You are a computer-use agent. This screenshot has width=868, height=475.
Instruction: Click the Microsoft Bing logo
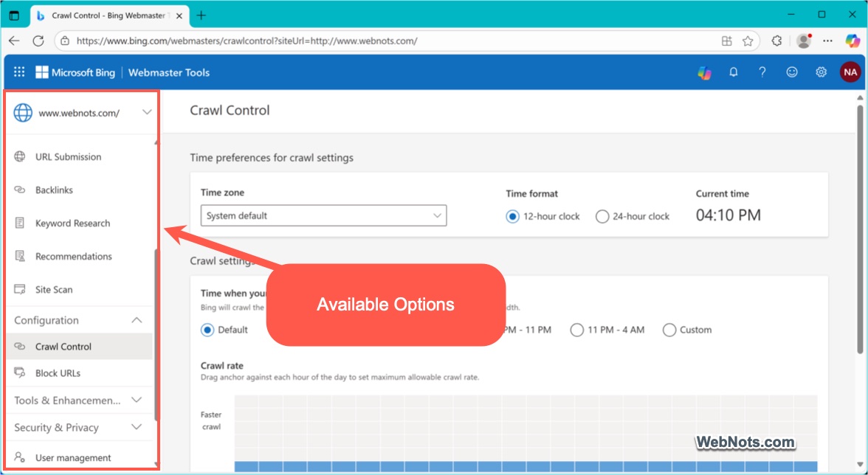coord(75,72)
